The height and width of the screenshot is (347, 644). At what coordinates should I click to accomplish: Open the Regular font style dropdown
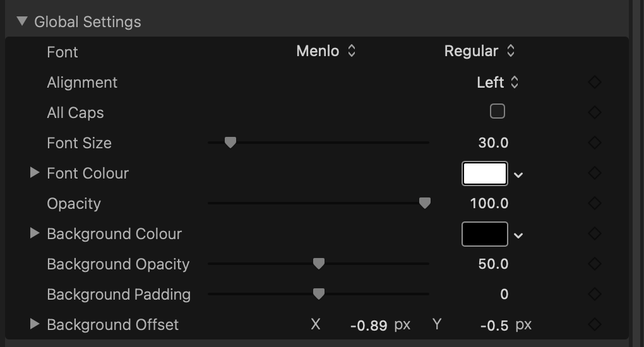pyautogui.click(x=479, y=52)
